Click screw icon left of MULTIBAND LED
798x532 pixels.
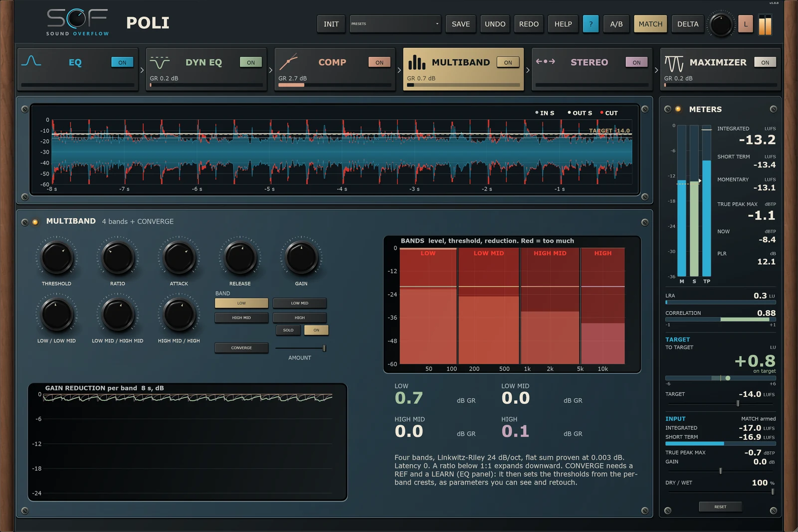pos(24,222)
